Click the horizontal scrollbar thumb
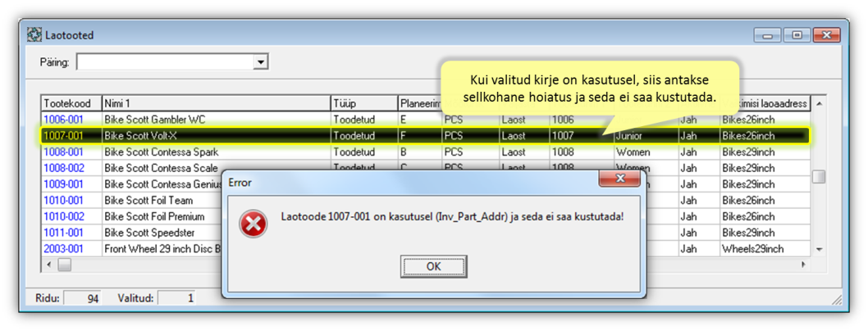 tap(64, 265)
